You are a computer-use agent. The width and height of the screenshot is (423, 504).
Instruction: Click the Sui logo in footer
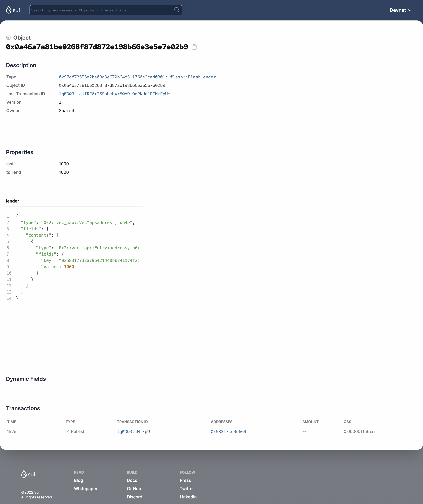coord(28,474)
